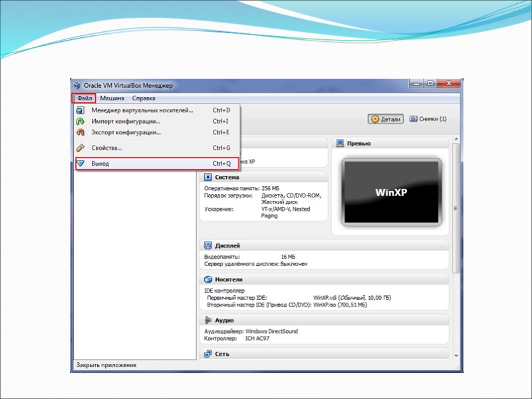Click the virtual media manager disk icon
This screenshot has width=532, height=399.
[80, 110]
